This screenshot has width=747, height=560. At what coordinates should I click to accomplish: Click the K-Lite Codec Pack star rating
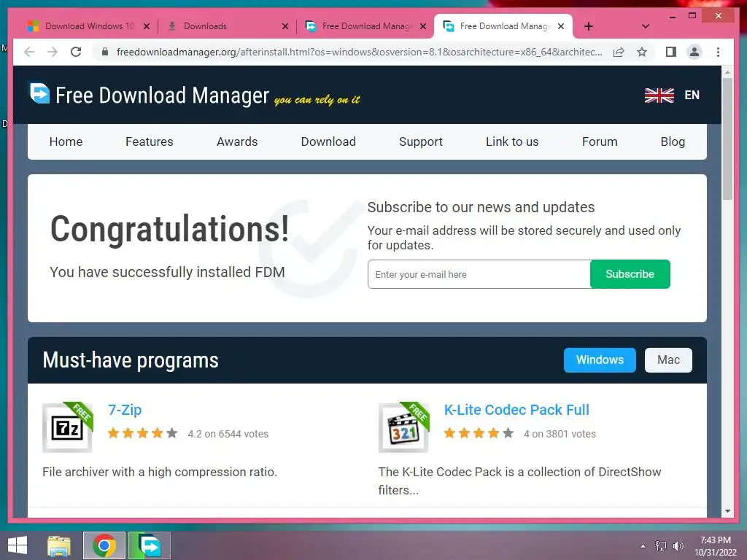coord(479,433)
